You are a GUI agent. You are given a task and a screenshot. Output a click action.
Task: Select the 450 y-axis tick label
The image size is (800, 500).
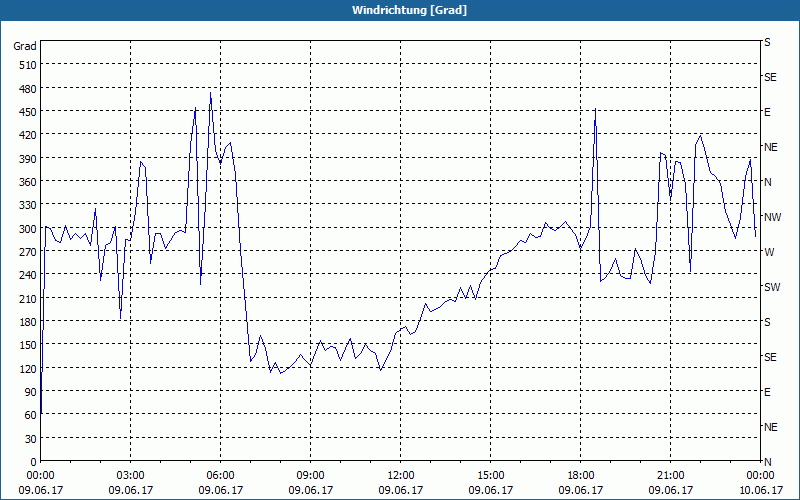click(28, 112)
